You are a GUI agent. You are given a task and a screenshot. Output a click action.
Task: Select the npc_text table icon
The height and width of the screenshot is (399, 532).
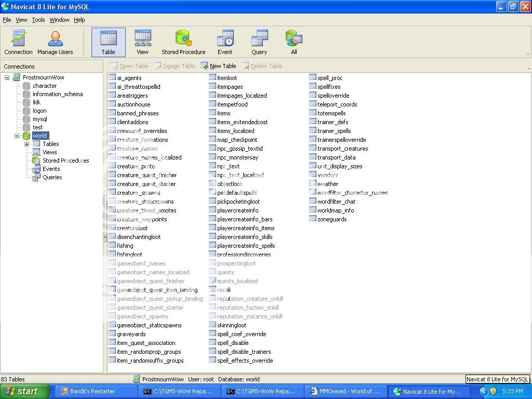tap(212, 166)
